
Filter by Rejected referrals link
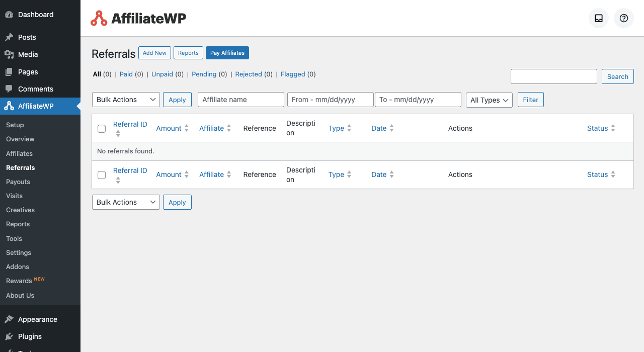pyautogui.click(x=249, y=74)
